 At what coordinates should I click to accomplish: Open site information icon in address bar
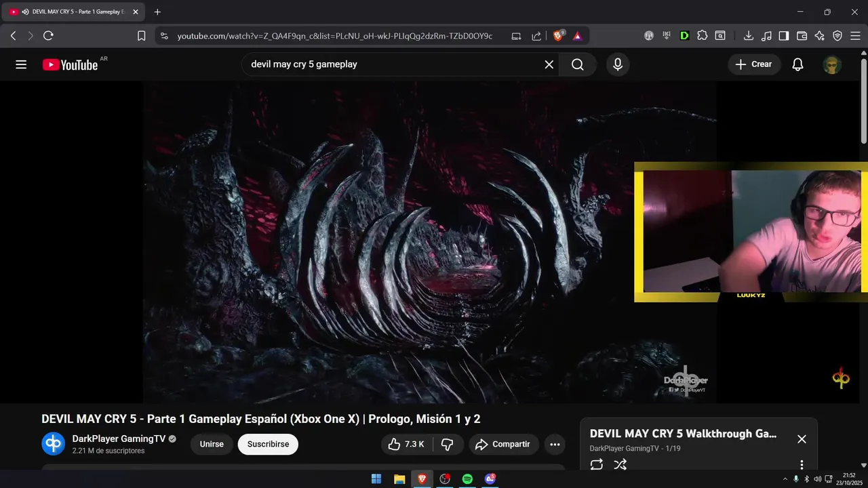coord(164,36)
